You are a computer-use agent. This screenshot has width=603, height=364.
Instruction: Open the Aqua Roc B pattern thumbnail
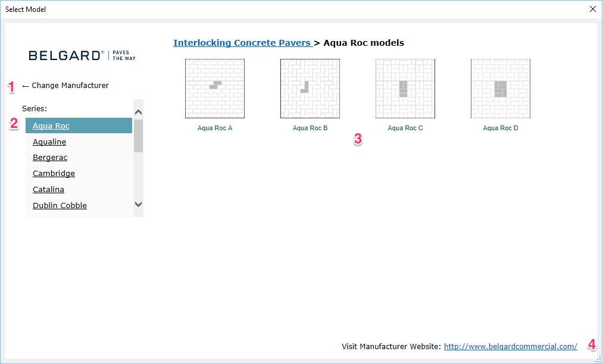[x=310, y=89]
